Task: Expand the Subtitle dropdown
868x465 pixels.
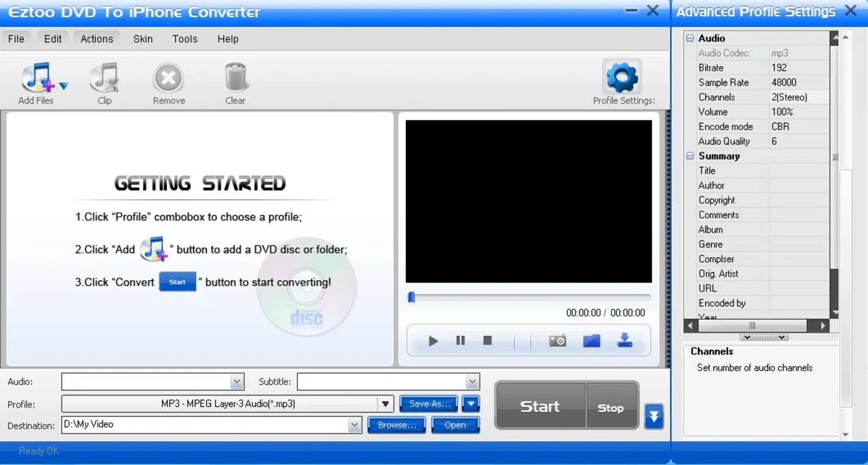Action: click(472, 382)
